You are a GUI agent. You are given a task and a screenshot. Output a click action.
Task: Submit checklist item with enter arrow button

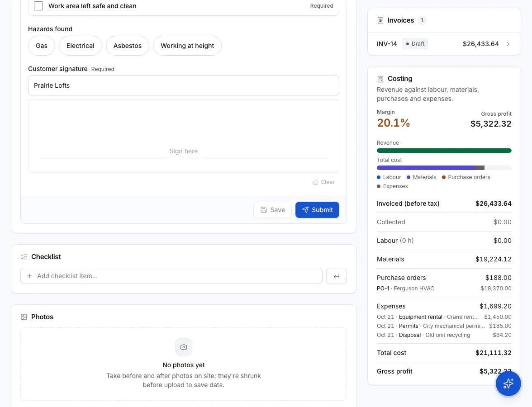click(336, 276)
